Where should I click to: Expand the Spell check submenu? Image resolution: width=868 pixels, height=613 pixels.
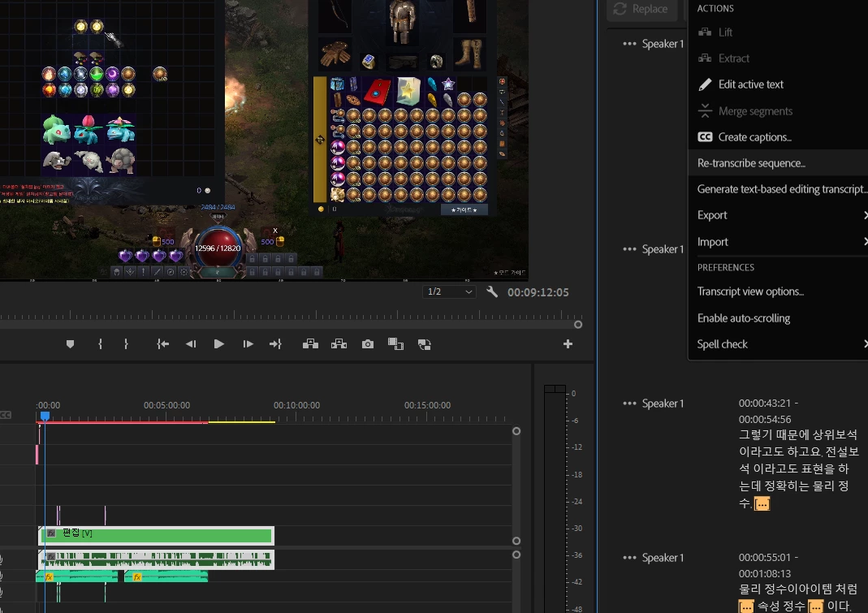(x=778, y=344)
